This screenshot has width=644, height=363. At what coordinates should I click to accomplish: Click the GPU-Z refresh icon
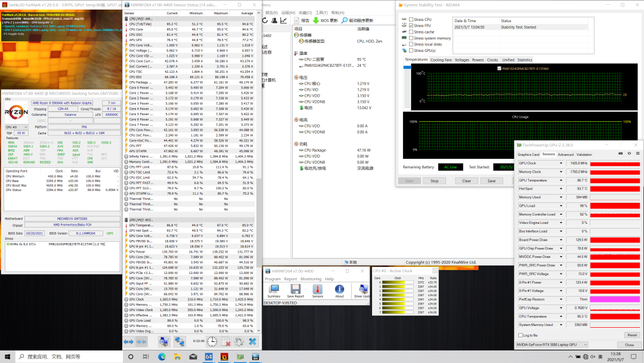(628, 154)
